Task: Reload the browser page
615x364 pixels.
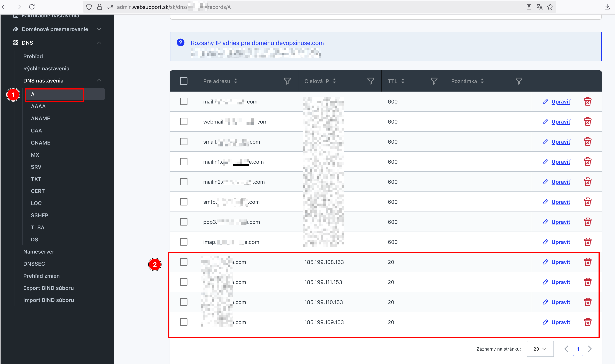Action: coord(32,7)
